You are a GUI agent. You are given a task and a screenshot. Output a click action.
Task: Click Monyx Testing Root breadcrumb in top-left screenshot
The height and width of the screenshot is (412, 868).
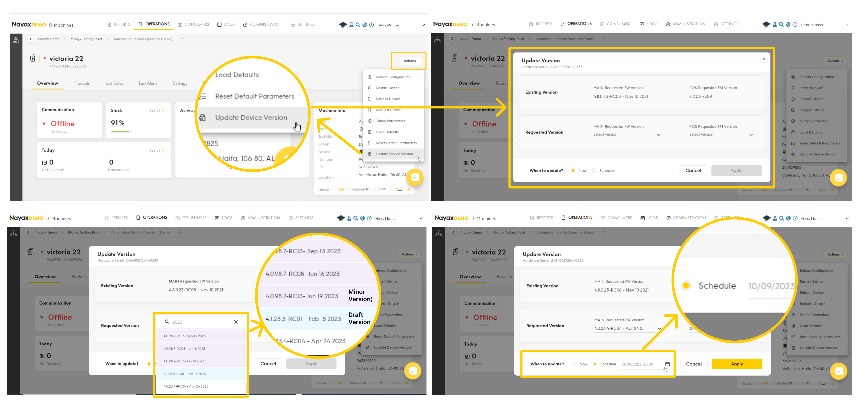click(x=86, y=39)
